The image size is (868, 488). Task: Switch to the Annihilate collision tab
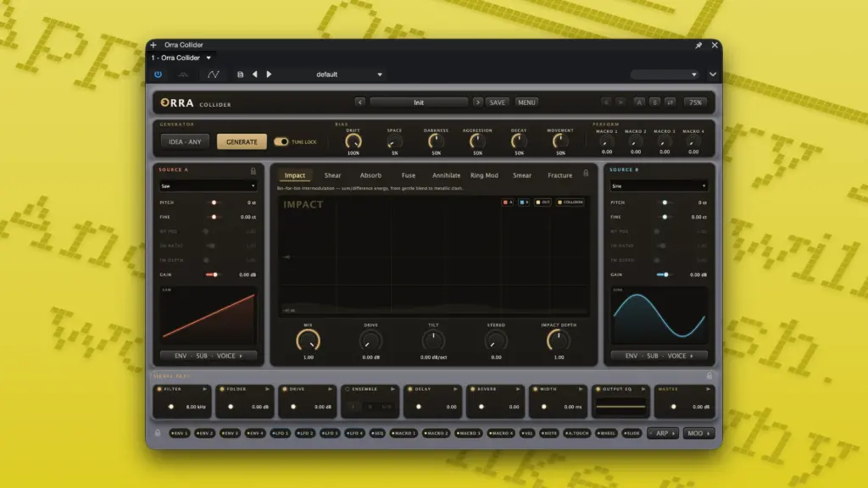446,175
